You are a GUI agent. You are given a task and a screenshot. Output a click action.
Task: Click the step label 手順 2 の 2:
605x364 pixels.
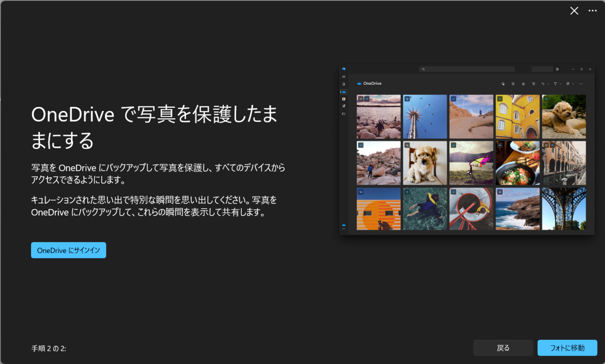48,348
